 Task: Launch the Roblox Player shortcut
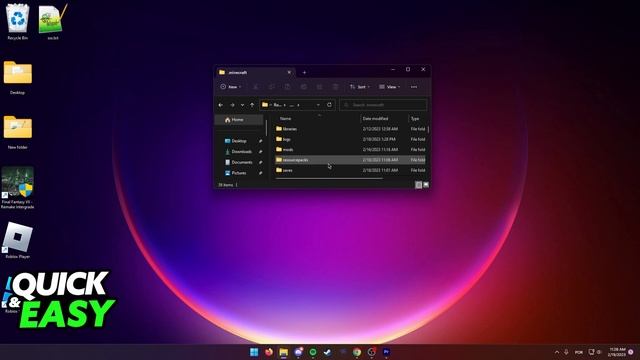tap(18, 241)
